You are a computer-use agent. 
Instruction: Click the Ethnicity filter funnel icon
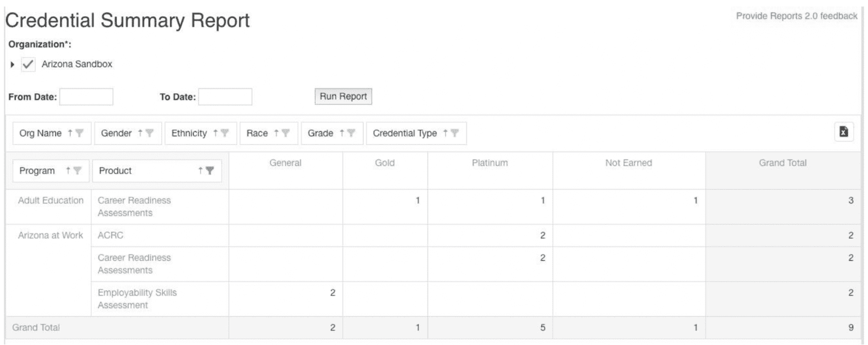(x=225, y=133)
